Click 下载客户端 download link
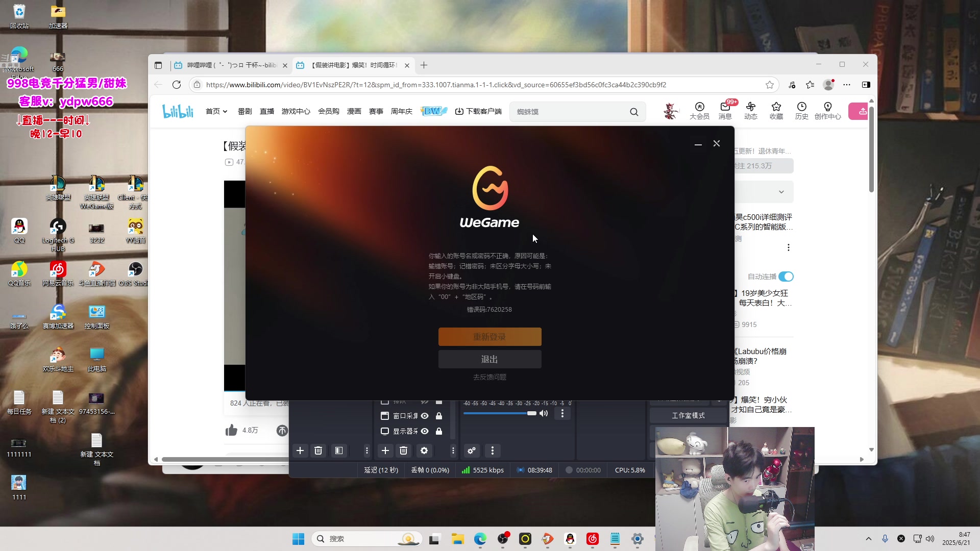Viewport: 980px width, 551px height. coord(478,111)
